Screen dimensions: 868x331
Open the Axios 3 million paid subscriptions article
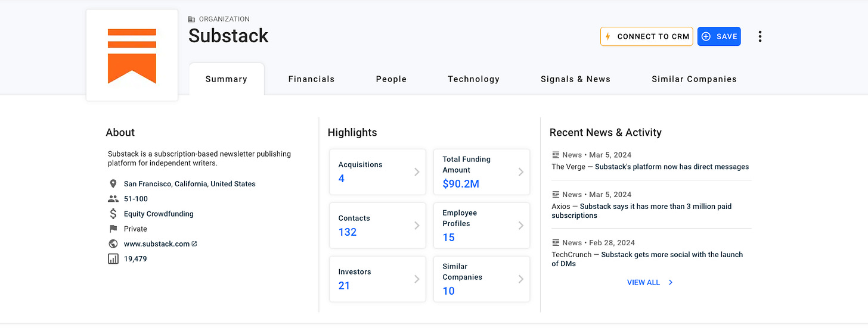tap(641, 211)
